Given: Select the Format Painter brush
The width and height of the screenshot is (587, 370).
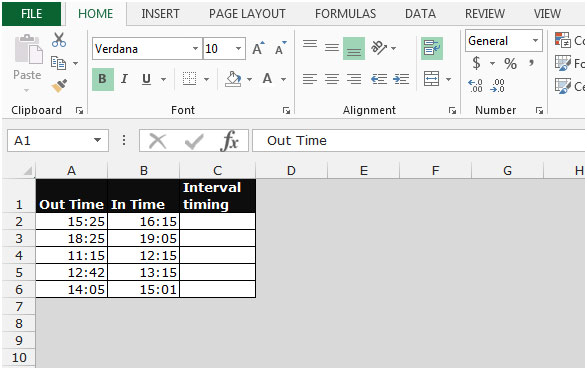Looking at the screenshot, I should 59,86.
